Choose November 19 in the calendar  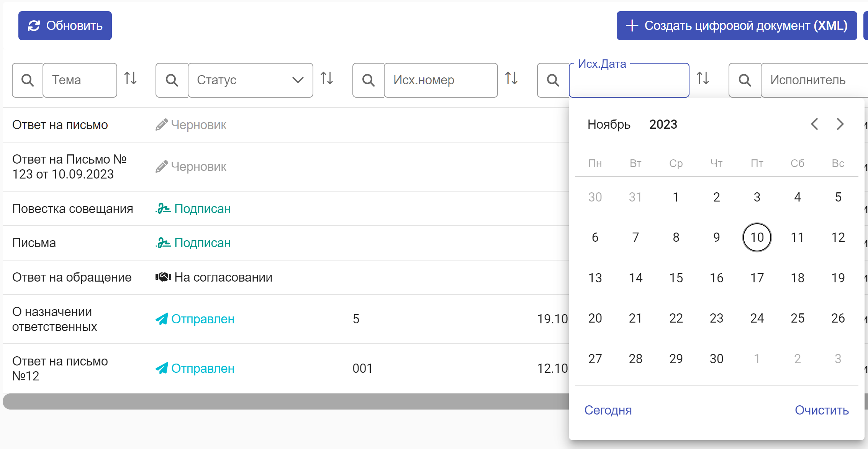(x=838, y=278)
